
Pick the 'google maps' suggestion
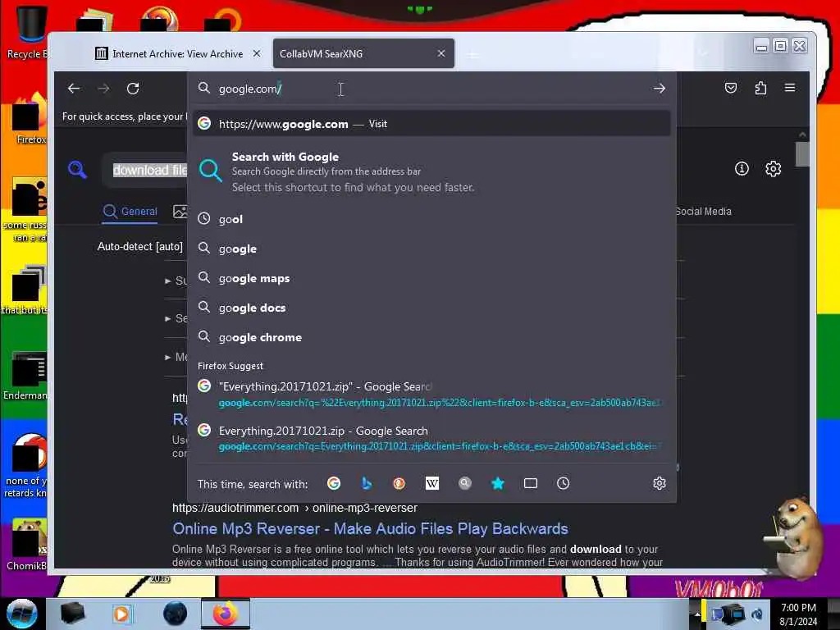coord(431,278)
